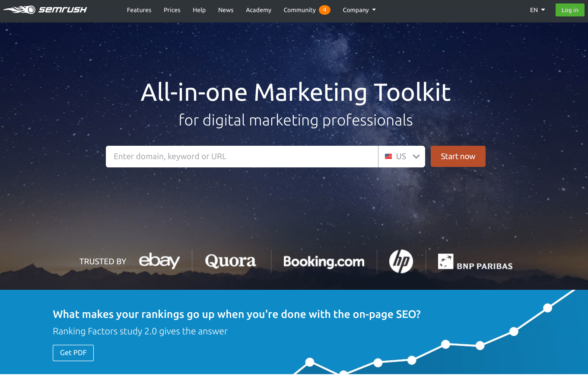Open the US country database dropdown
The height and width of the screenshot is (375, 588).
[402, 157]
